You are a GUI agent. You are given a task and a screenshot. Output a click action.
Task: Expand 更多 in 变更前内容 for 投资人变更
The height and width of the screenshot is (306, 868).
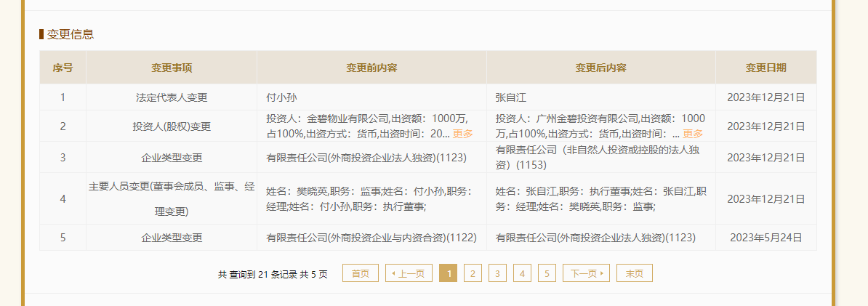click(x=462, y=134)
